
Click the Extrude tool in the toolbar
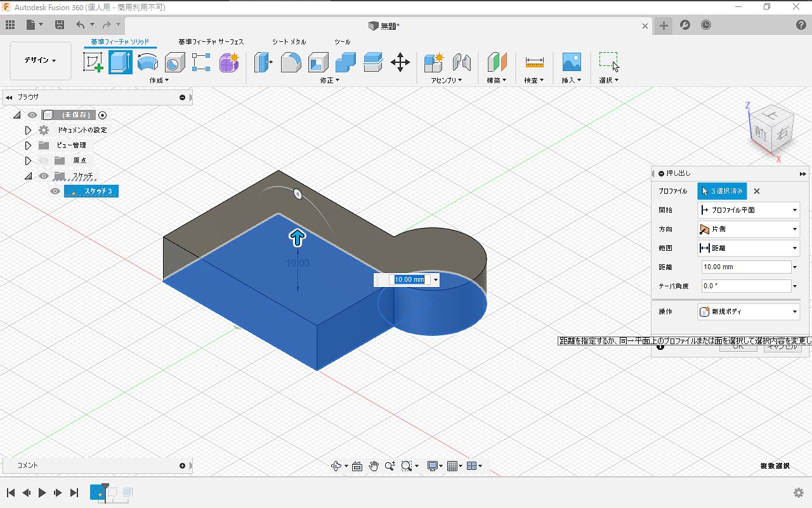tap(120, 62)
